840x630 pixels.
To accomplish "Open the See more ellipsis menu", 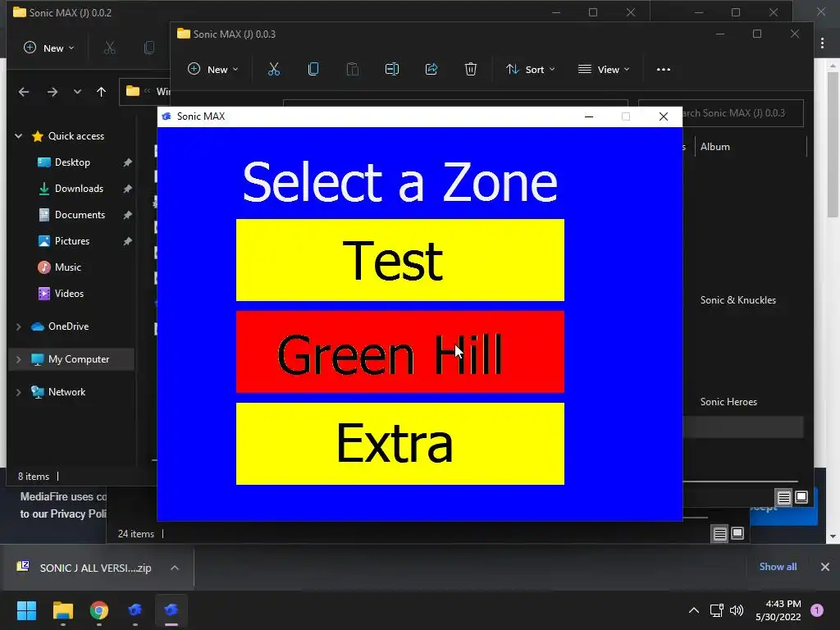I will tap(663, 69).
